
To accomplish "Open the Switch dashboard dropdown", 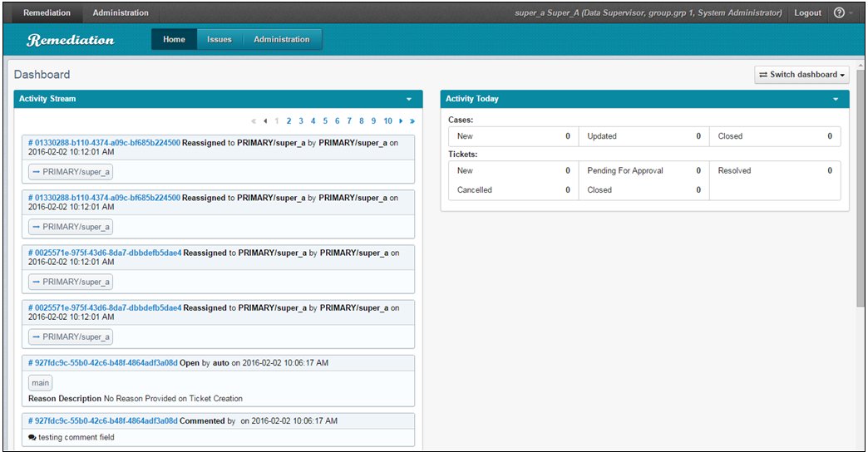I will 801,75.
